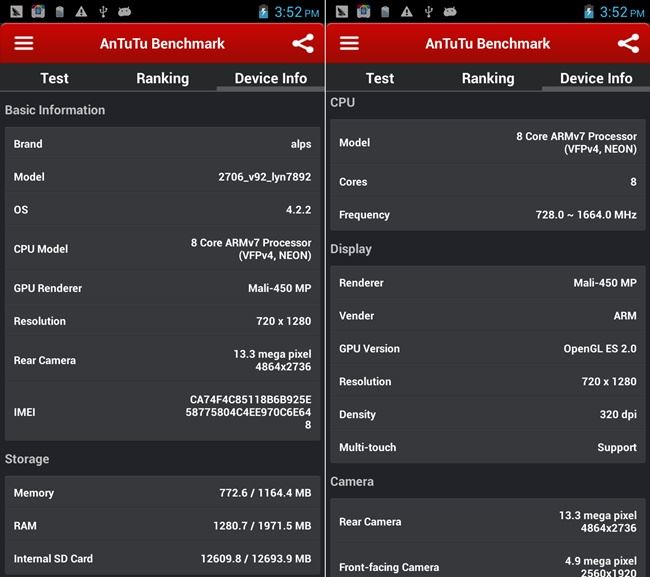The height and width of the screenshot is (577, 650).
Task: Tap GPU Renderer row in Basic Information
Action: (x=162, y=288)
